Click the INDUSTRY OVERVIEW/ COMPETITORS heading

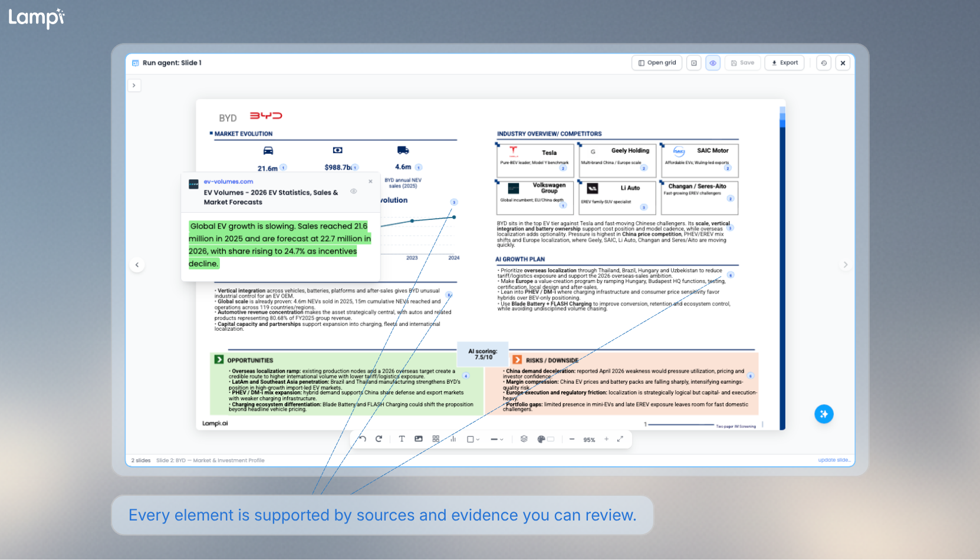549,134
